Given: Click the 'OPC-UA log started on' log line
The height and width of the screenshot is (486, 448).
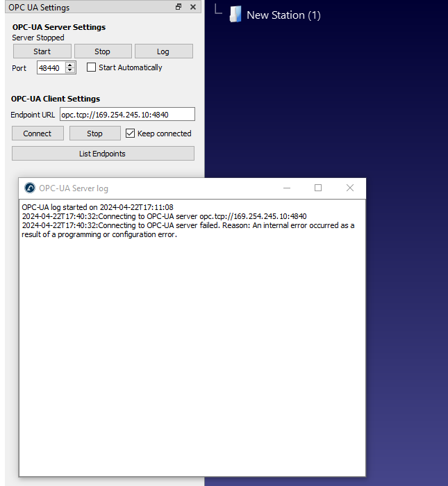Looking at the screenshot, I should (x=97, y=207).
